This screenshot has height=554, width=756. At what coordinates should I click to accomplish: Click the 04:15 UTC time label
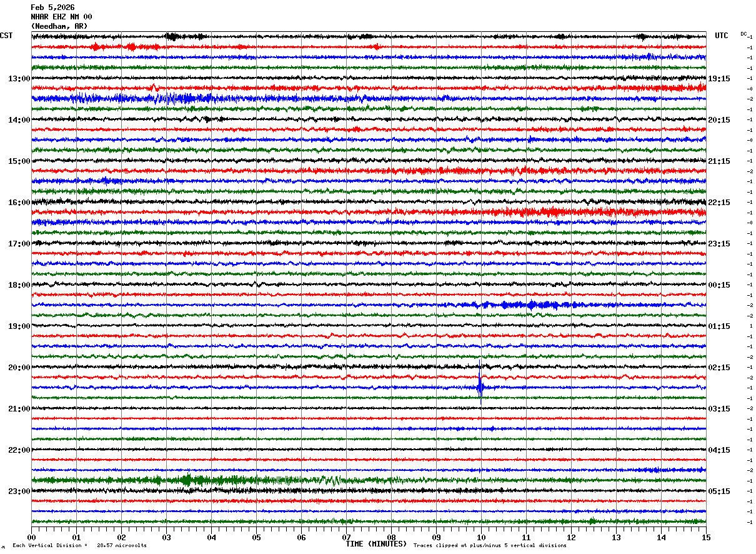719,450
